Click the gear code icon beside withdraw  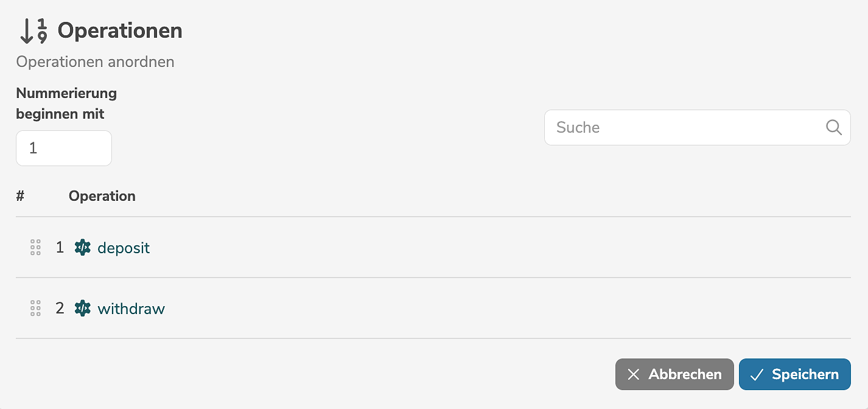coord(82,309)
